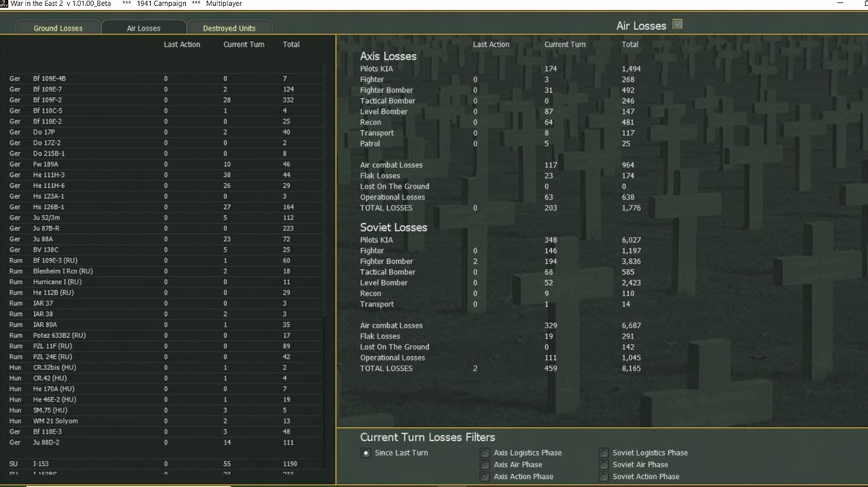Select the IAR 80A row

165,325
